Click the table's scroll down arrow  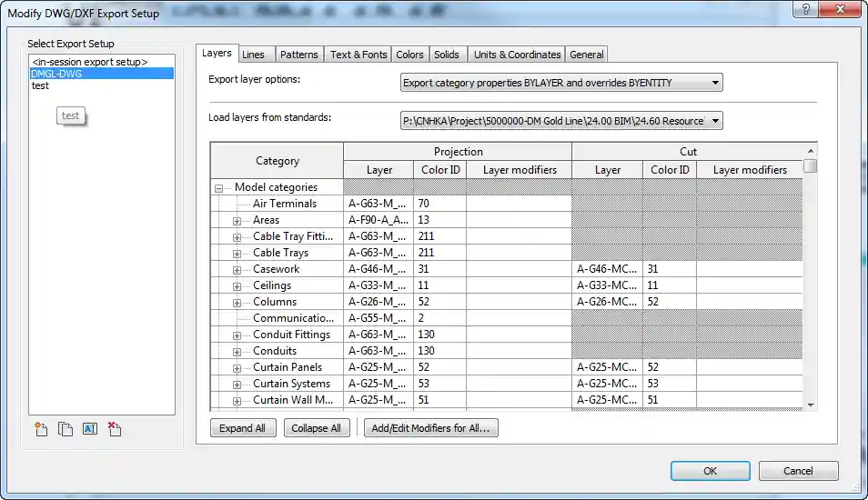pos(810,404)
